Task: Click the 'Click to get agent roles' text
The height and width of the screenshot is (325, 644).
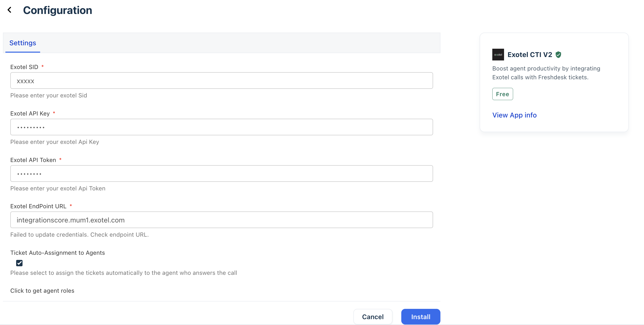Action: point(42,290)
